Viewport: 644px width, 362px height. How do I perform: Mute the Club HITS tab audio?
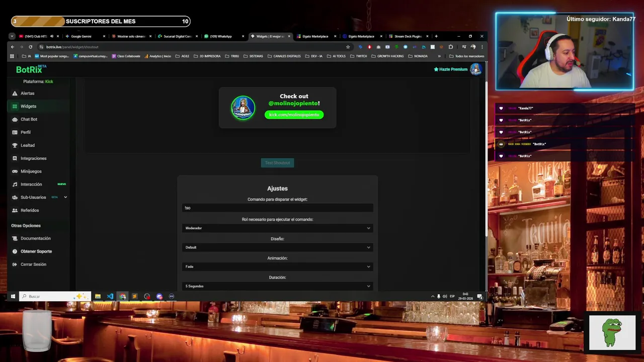point(52,36)
